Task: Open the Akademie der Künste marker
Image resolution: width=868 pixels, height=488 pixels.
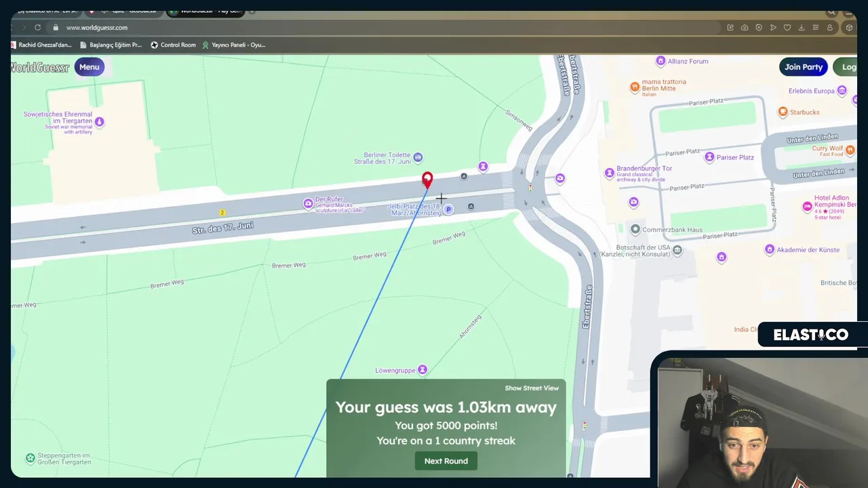Action: point(770,249)
